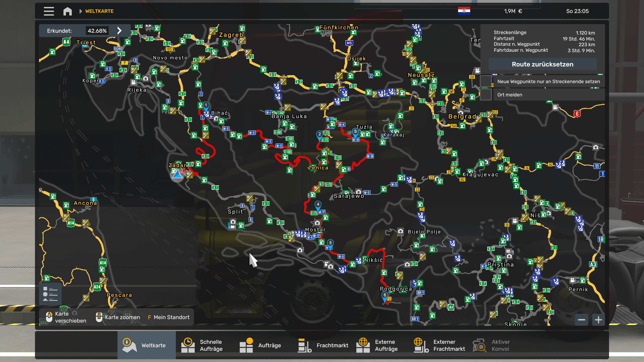644x362 pixels.
Task: Click 'Route zurücksetzen' button
Action: coord(542,64)
